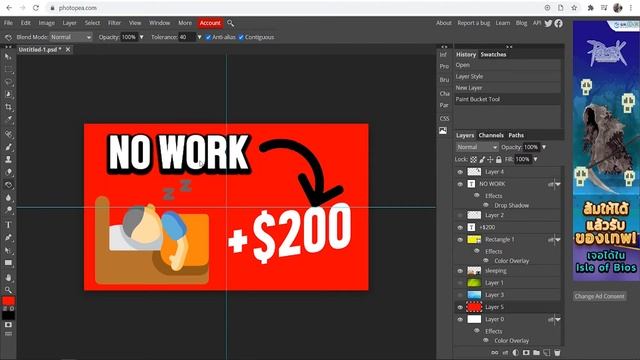Hide the NO WORK text layer
The image size is (640, 360).
point(460,184)
